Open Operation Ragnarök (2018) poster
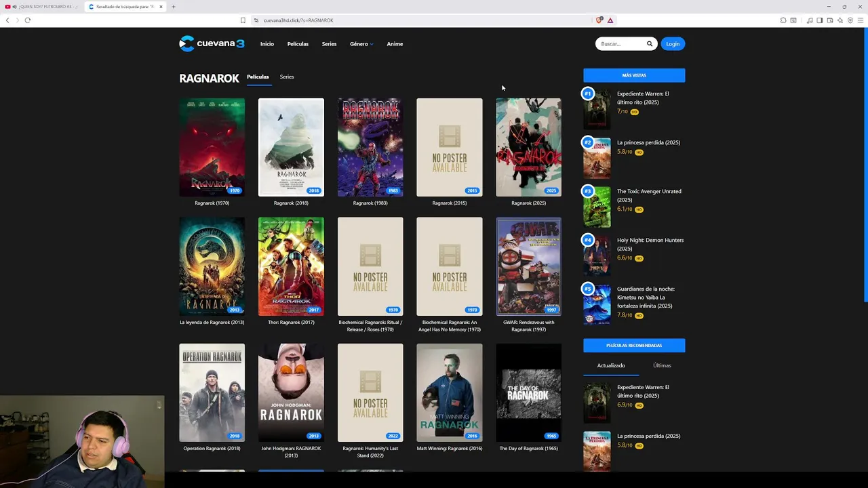868x488 pixels. 212,392
